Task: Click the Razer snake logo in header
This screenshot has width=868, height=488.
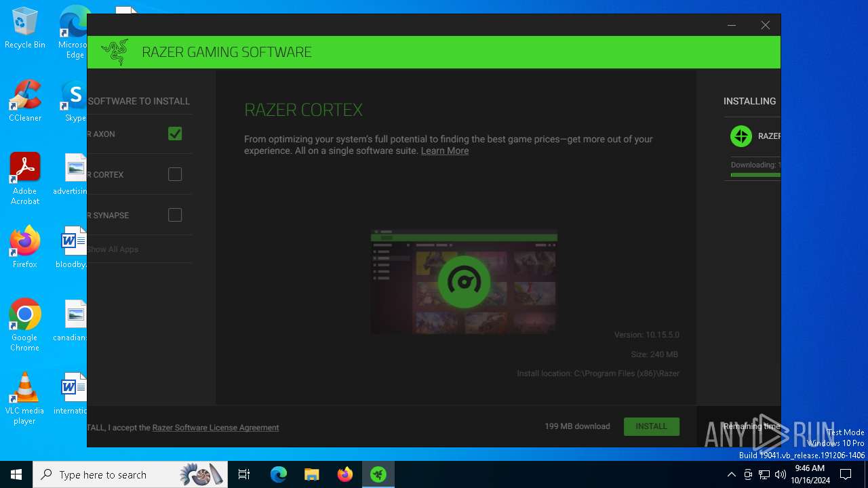Action: tap(115, 52)
